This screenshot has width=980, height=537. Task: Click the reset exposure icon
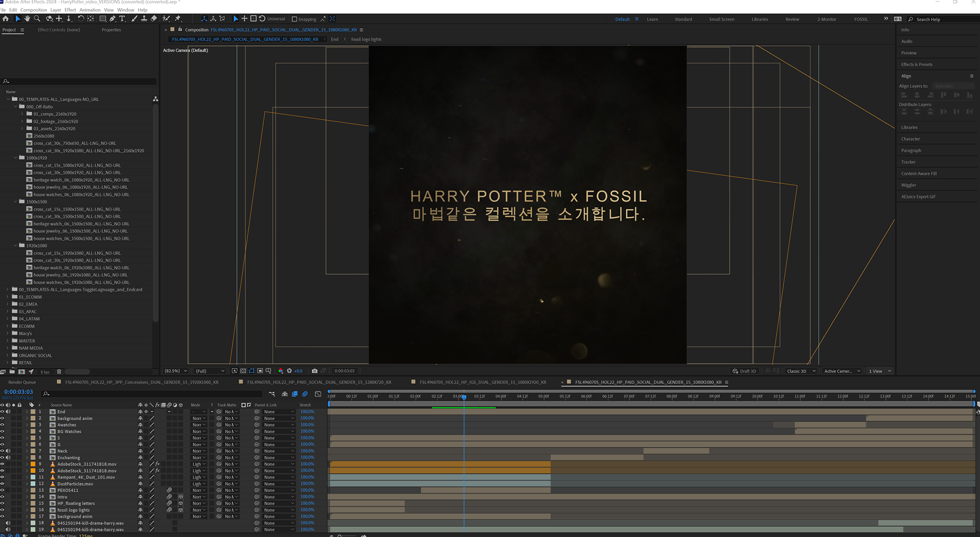pos(289,371)
